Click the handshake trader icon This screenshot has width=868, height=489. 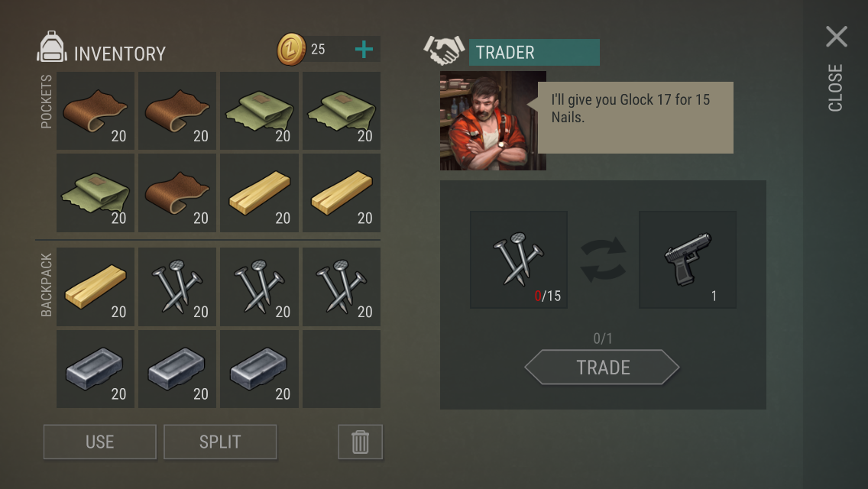pyautogui.click(x=444, y=50)
